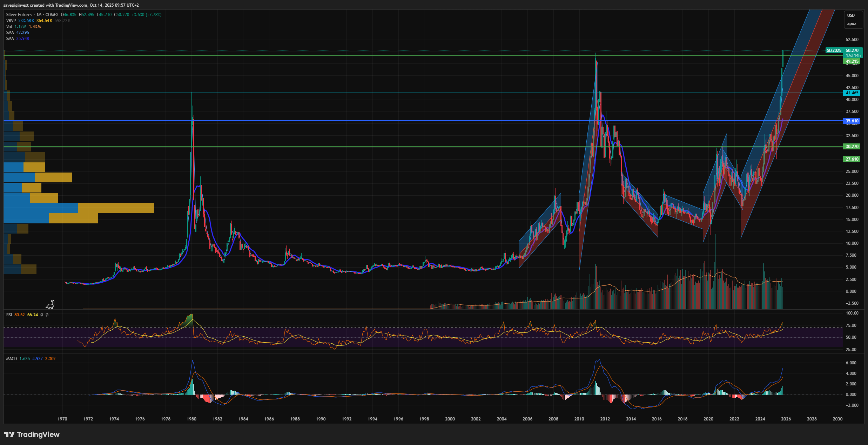The height and width of the screenshot is (445, 868).
Task: Click the SIZ2025 contract symbol tag
Action: [x=834, y=50]
